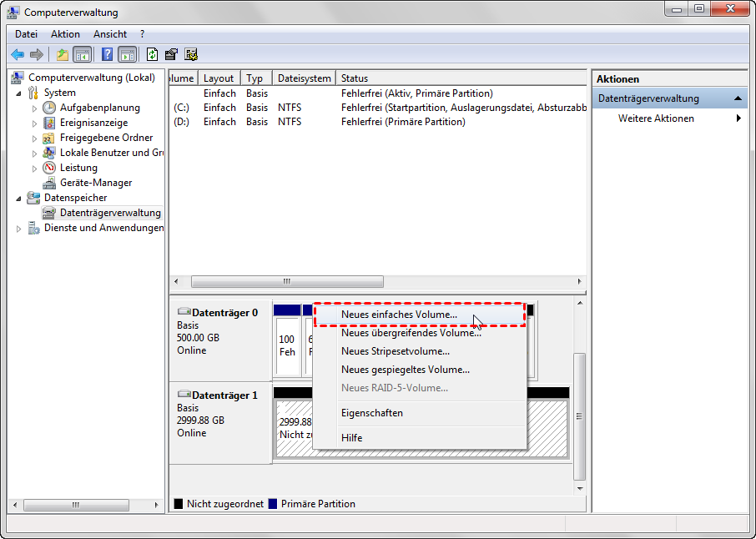This screenshot has width=756, height=539.
Task: Choose Neues einfaches Volume... from context menu
Action: [x=420, y=315]
